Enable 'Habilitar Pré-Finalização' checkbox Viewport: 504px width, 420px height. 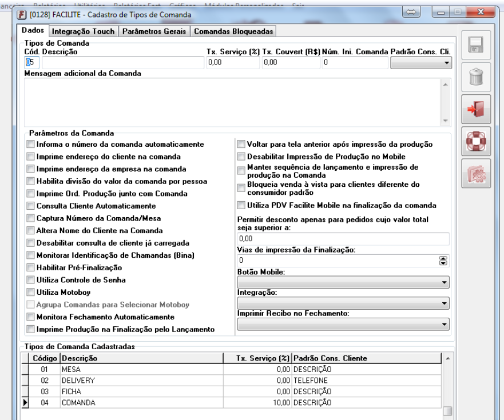tap(30, 267)
